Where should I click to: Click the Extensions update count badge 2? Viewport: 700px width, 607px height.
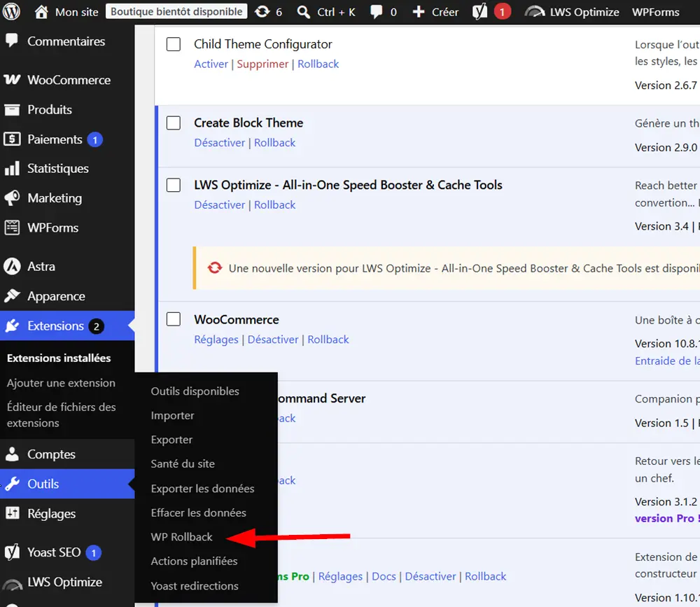96,326
